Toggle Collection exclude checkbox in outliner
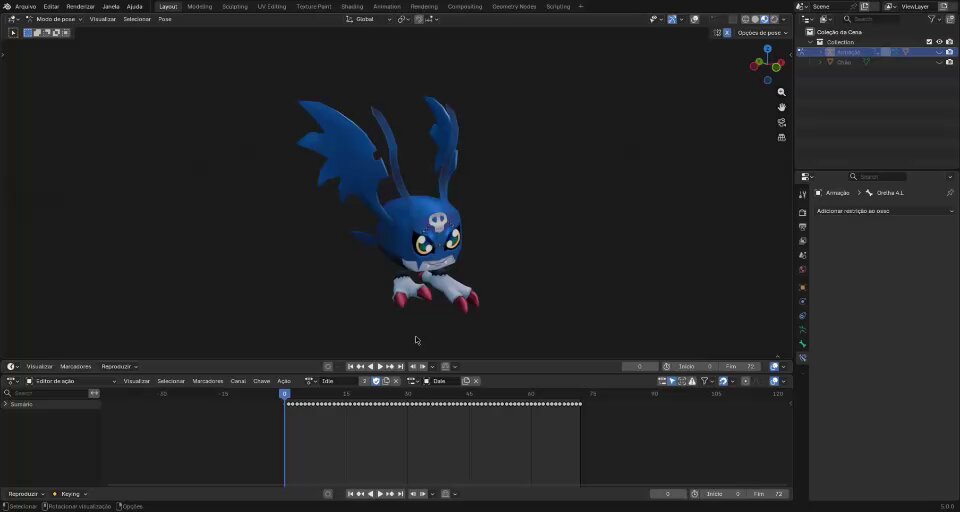Viewport: 960px width, 512px height. click(929, 42)
